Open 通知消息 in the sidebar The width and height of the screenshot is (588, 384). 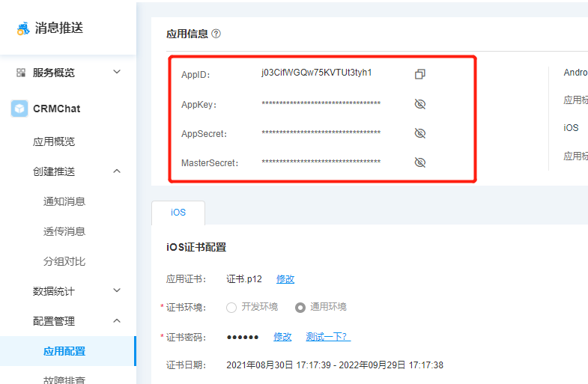point(64,201)
